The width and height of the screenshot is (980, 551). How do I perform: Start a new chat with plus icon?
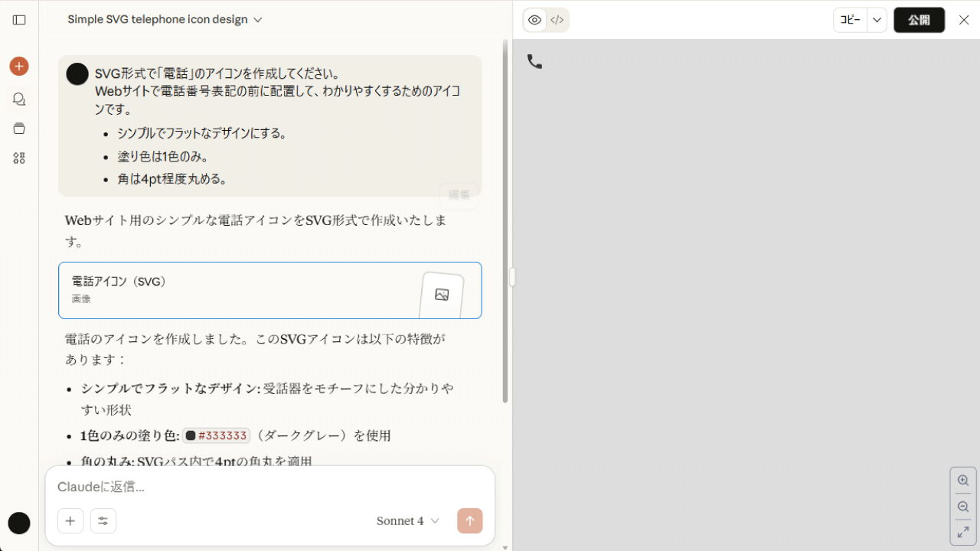(19, 67)
